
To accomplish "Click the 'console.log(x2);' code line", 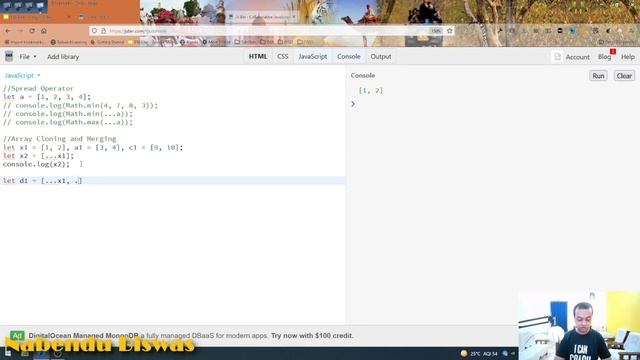I will point(36,164).
